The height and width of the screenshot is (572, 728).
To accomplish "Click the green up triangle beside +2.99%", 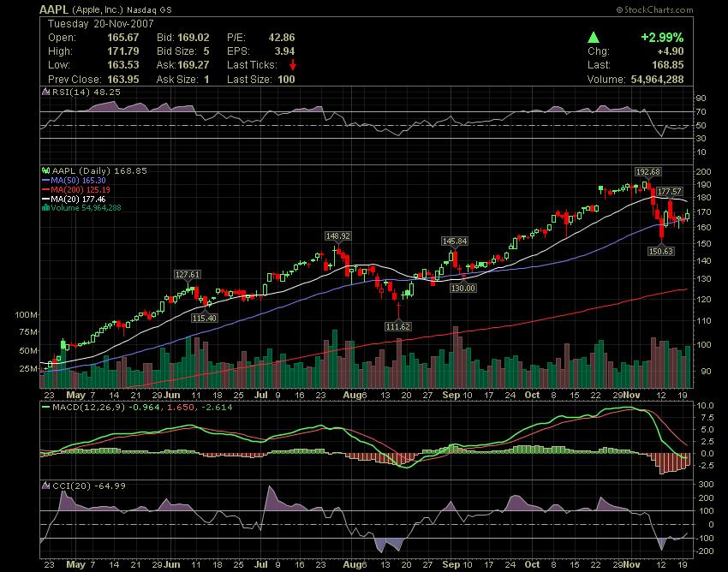I will 594,38.
